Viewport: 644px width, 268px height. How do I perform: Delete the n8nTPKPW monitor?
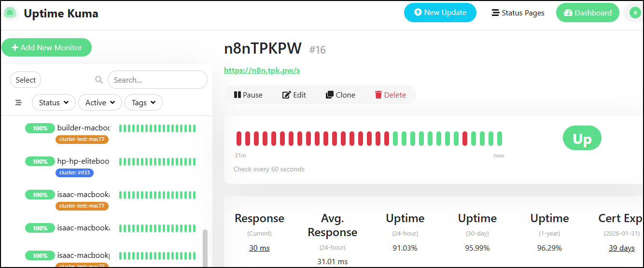pyautogui.click(x=390, y=95)
